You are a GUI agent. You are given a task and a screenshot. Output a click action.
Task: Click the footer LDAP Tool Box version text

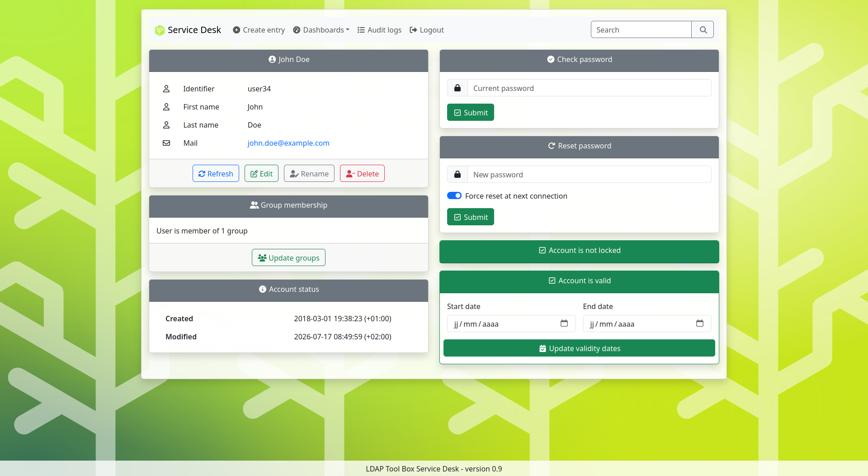434,469
